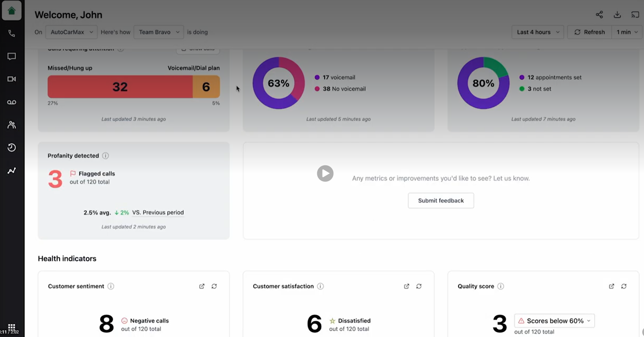644x337 pixels.
Task: Click the 38 No voicemail legend entry
Action: coord(340,89)
